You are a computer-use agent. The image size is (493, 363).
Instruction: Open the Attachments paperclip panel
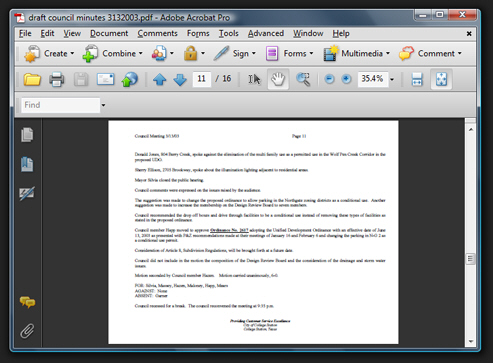point(27,331)
